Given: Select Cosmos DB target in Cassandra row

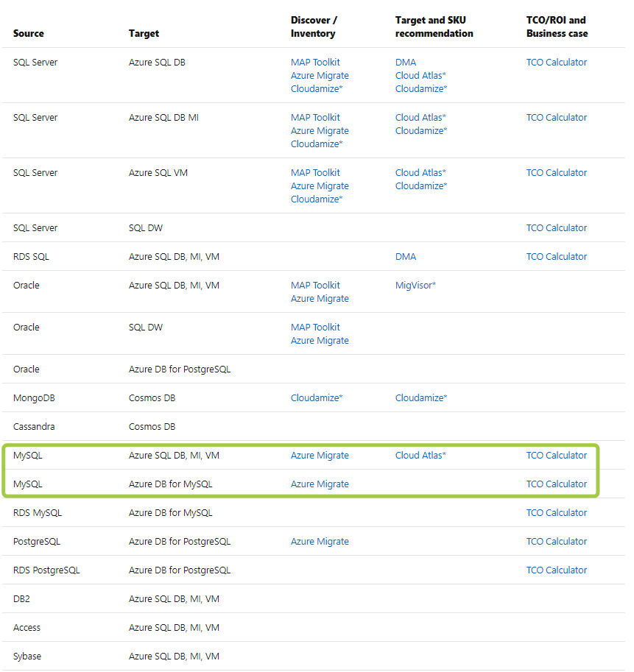Looking at the screenshot, I should point(152,427).
